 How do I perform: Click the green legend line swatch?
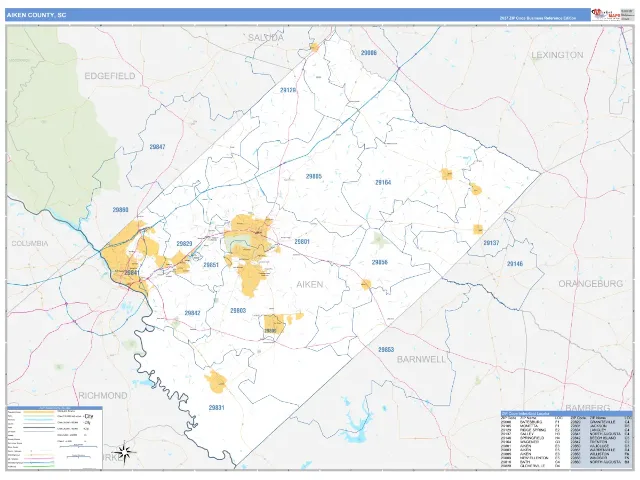coord(39,467)
